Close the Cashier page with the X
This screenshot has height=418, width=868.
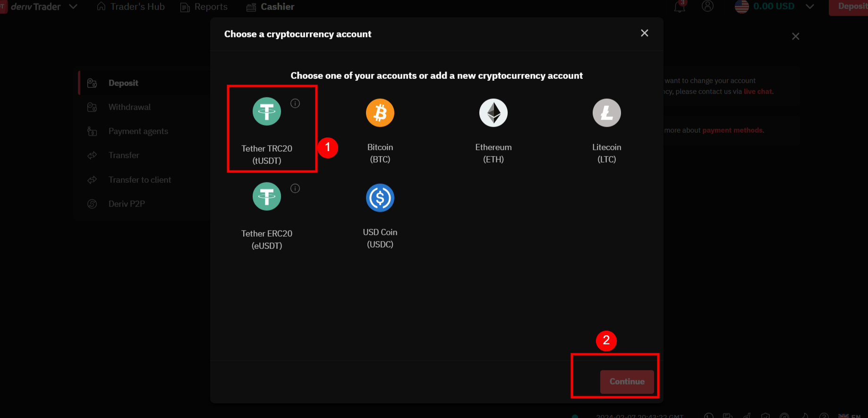pyautogui.click(x=796, y=36)
